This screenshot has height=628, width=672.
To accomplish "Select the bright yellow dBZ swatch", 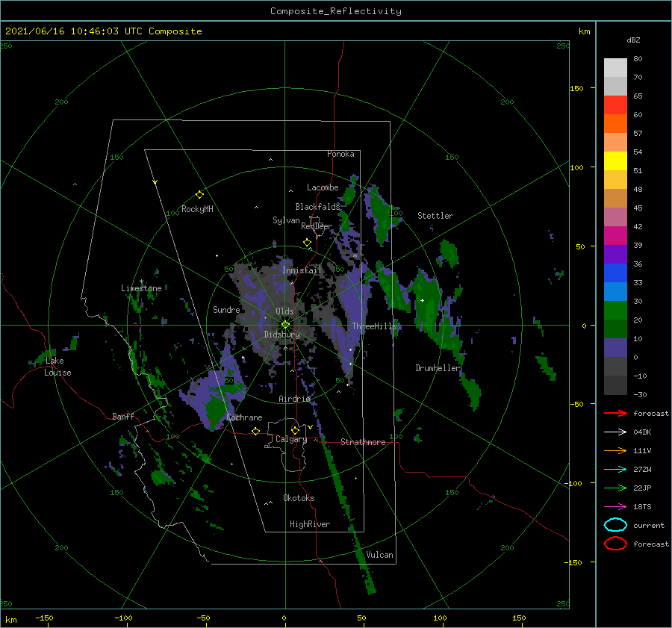I will (x=615, y=161).
